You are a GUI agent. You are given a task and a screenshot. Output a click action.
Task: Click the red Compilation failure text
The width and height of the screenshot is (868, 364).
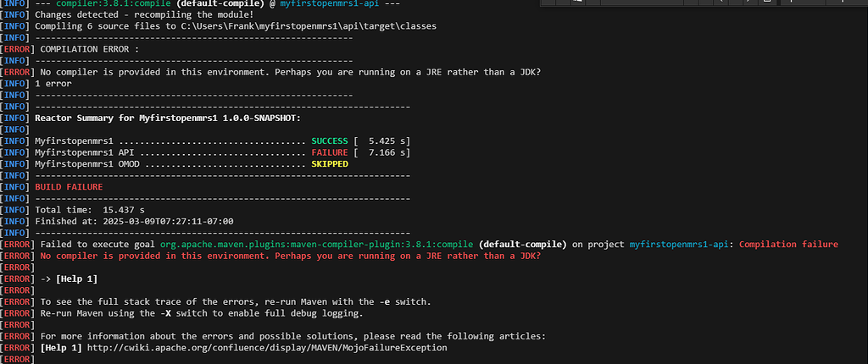click(x=789, y=244)
